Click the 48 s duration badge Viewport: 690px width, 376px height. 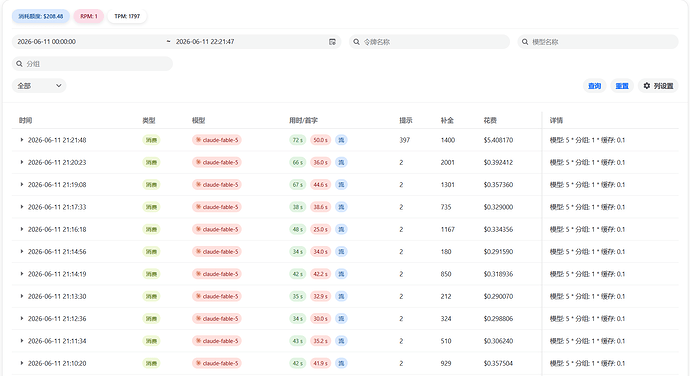pyautogui.click(x=298, y=229)
